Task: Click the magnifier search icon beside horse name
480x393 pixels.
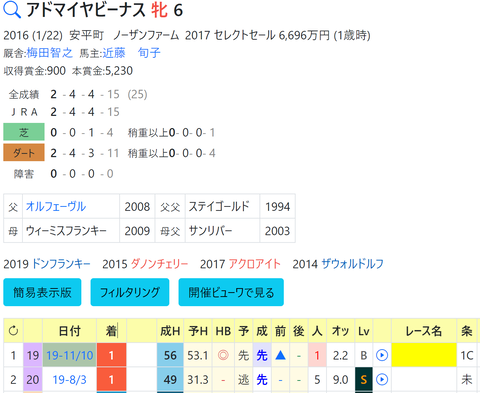Action: click(x=12, y=10)
